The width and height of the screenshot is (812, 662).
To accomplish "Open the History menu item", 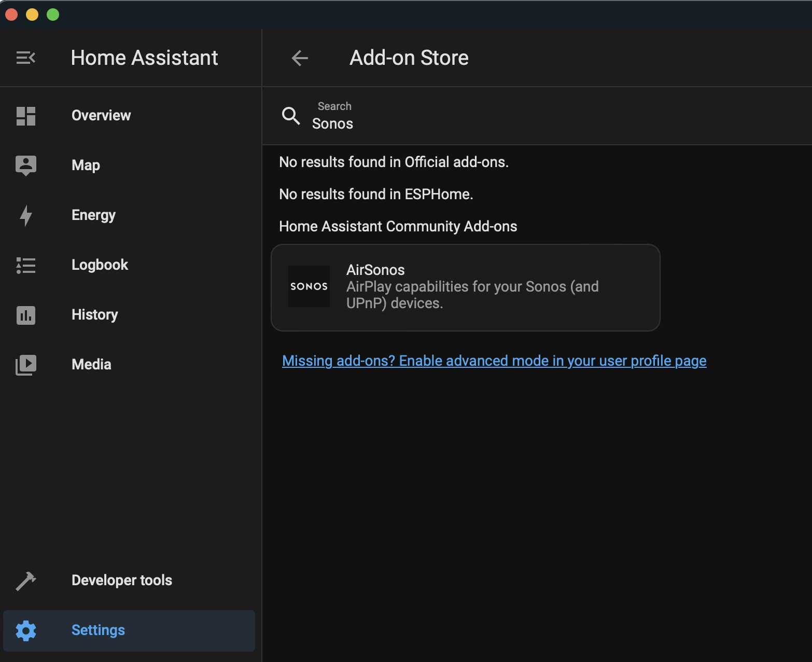I will click(x=129, y=315).
